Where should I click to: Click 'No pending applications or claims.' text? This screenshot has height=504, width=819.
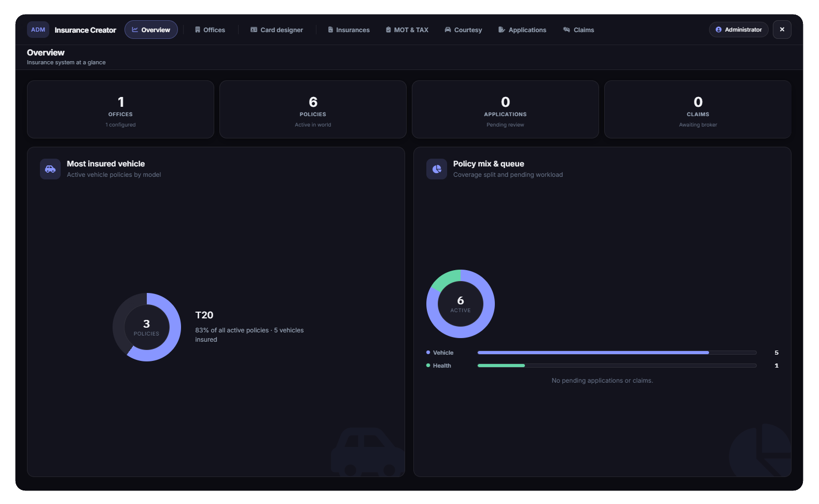(x=602, y=381)
